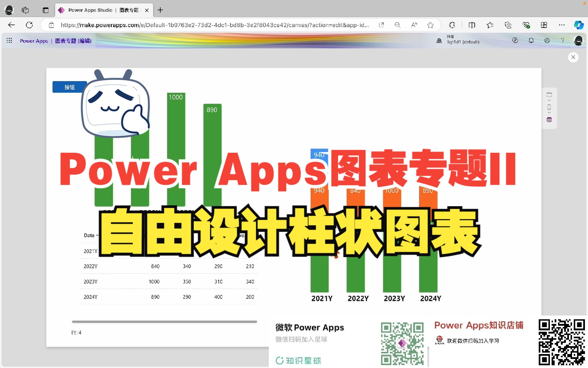Close the app preview with the X
588x368 pixels.
click(x=573, y=57)
